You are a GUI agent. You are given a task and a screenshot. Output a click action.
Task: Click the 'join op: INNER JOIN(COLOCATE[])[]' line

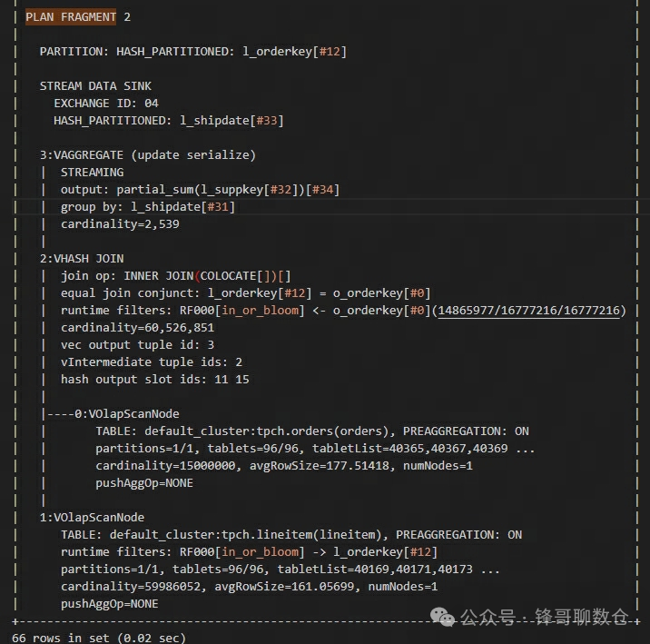(176, 276)
